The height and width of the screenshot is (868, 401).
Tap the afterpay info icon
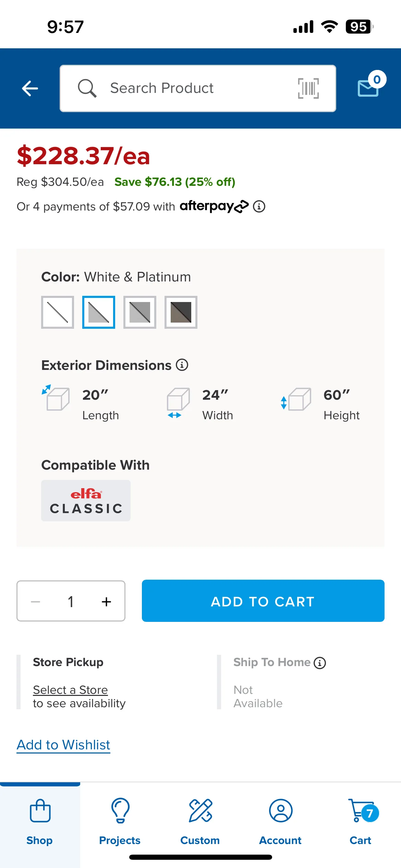click(x=259, y=207)
